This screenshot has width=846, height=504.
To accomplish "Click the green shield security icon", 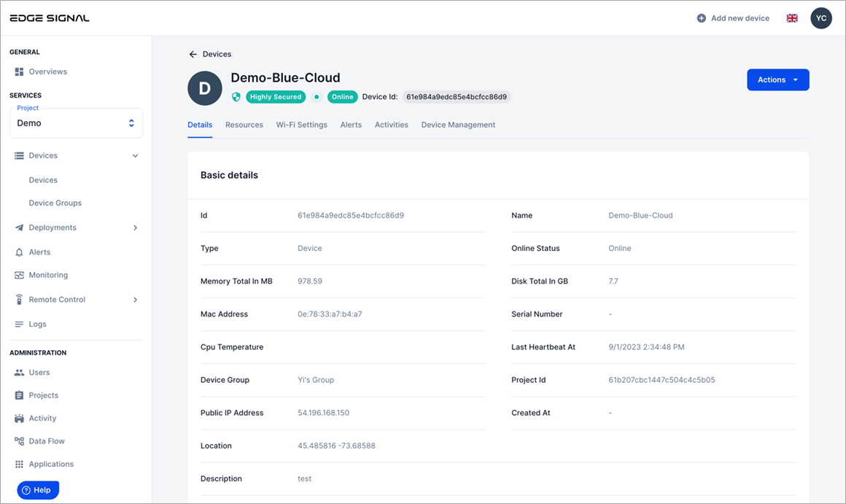I will pos(236,97).
